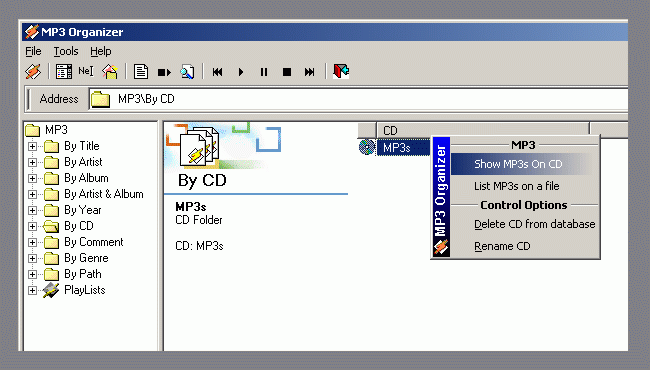
Task: Select By Title in the tree
Action: click(x=82, y=146)
